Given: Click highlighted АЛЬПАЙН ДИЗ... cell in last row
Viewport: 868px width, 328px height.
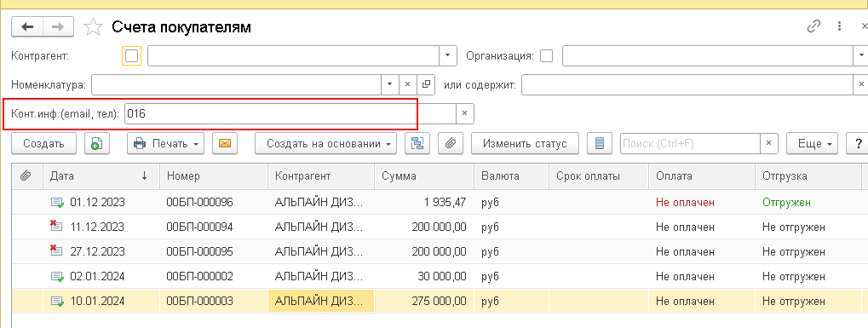Looking at the screenshot, I should pyautogui.click(x=321, y=302).
